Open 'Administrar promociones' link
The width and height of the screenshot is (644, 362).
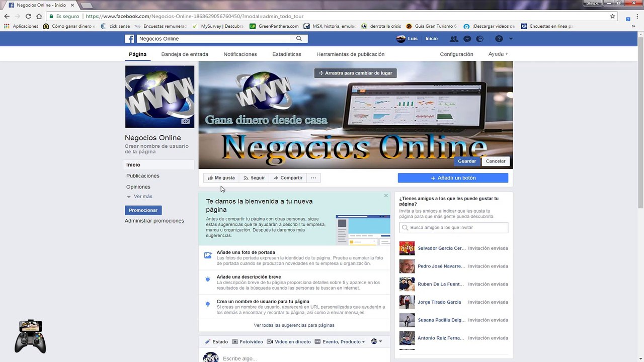coord(154,221)
